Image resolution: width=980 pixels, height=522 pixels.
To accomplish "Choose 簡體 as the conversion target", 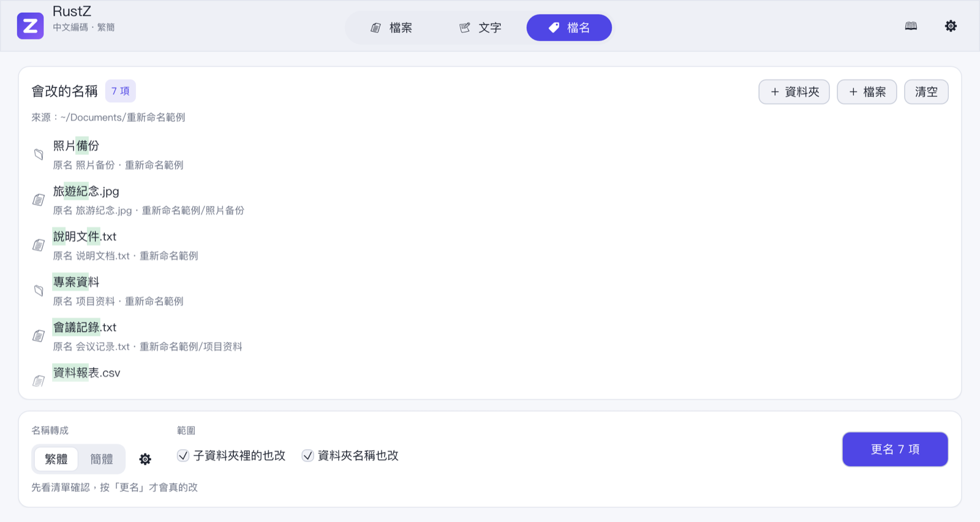I will point(102,459).
